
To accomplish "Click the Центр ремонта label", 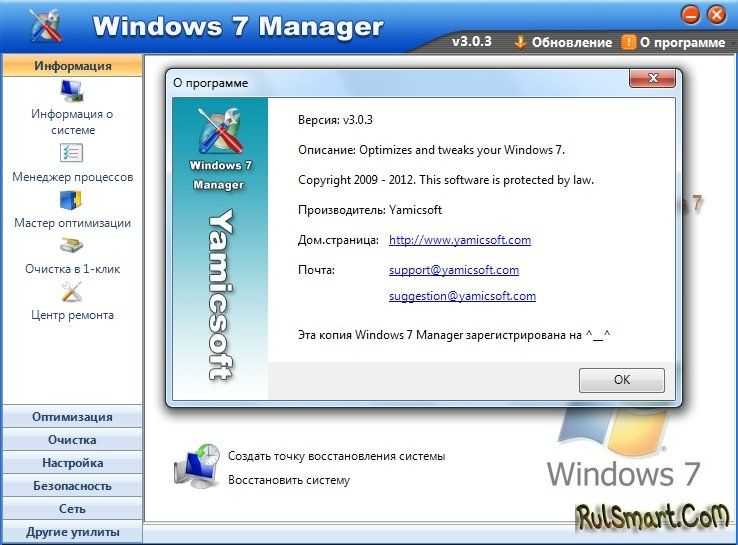I will pos(72,315).
